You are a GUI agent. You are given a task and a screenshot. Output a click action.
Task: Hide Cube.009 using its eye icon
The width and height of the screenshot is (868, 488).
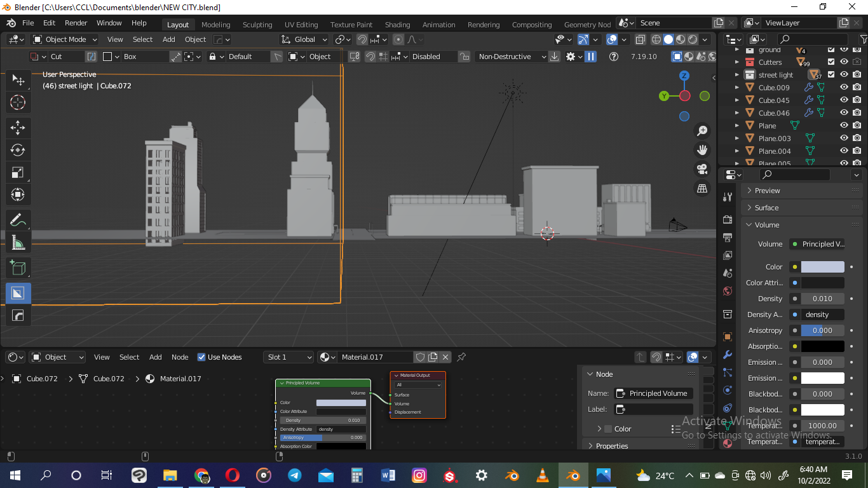point(844,87)
